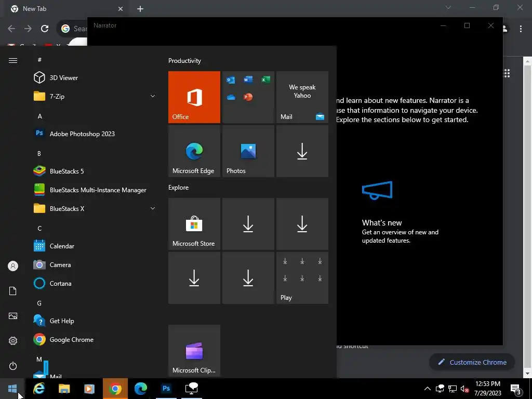Jump to letter G in the app list
The height and width of the screenshot is (399, 532).
click(39, 303)
